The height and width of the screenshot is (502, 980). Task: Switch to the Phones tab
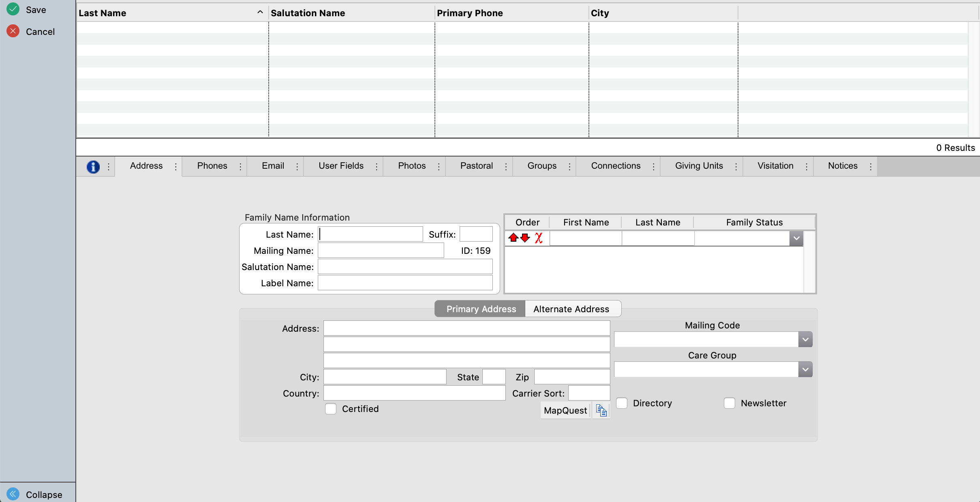tap(212, 166)
